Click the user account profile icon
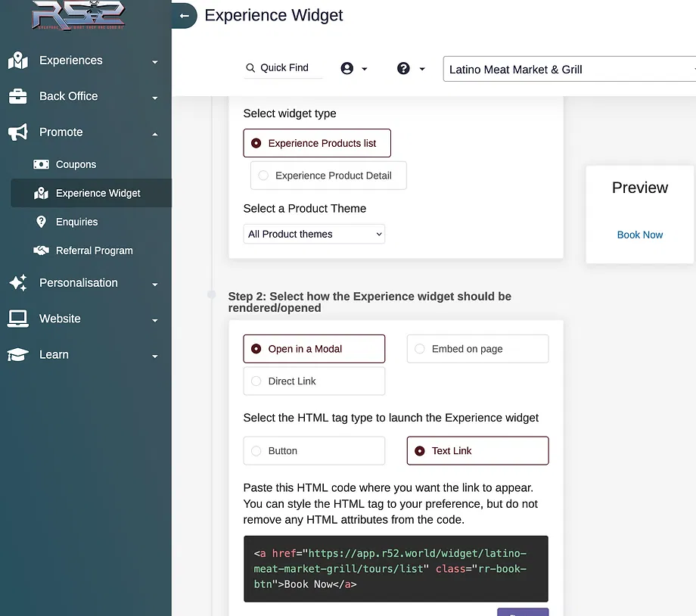Viewport: 696px width, 616px height. pyautogui.click(x=347, y=68)
